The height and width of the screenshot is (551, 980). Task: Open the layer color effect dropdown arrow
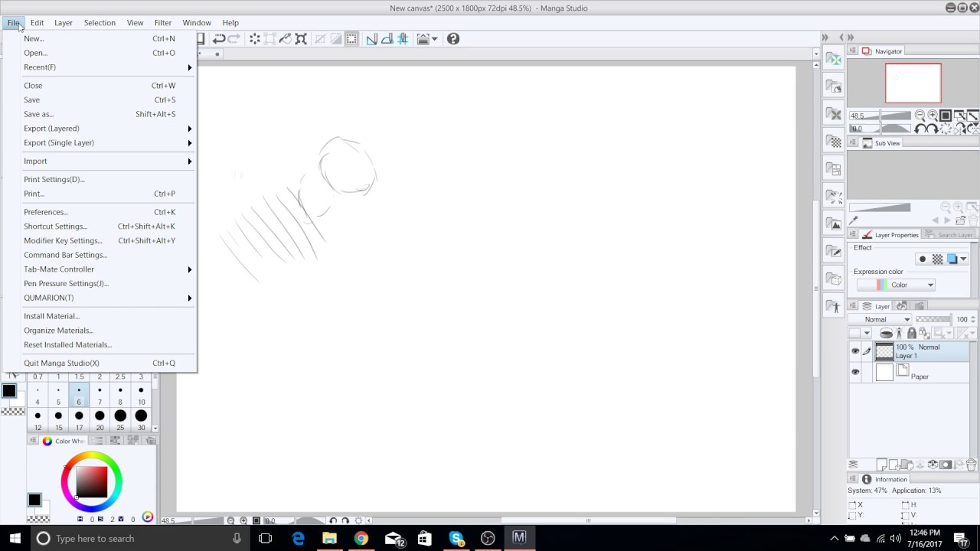pos(963,259)
